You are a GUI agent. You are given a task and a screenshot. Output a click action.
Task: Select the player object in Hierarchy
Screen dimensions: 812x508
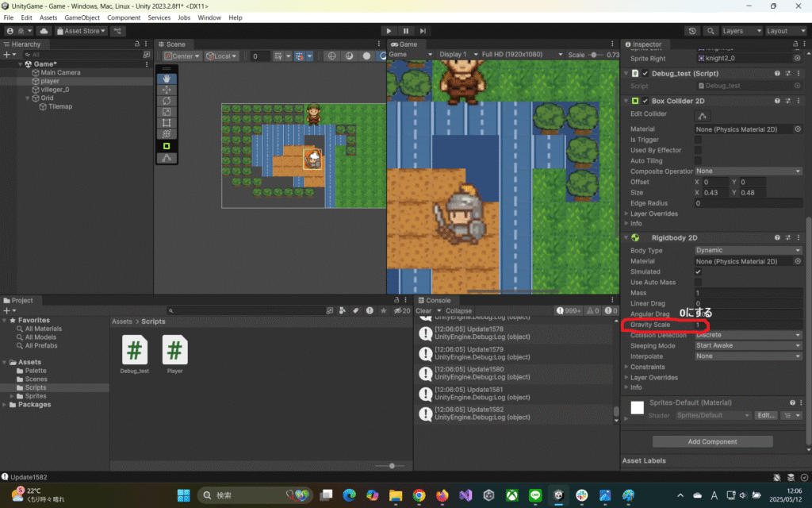point(50,81)
